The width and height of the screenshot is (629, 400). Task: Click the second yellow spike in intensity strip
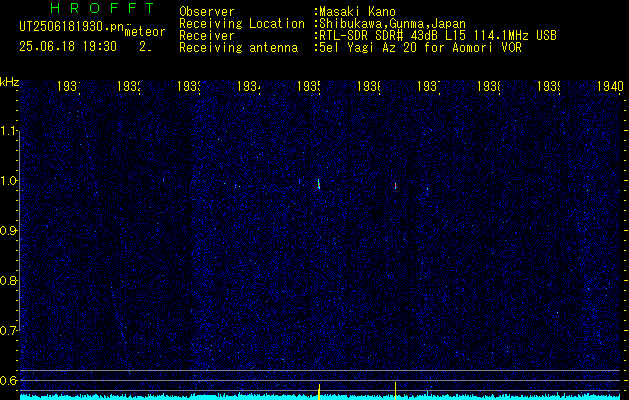(x=396, y=391)
